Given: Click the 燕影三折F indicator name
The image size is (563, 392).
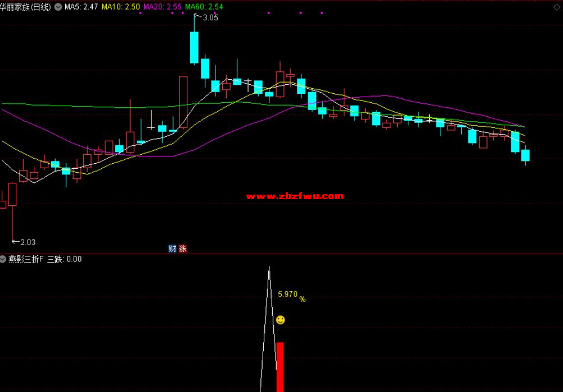Looking at the screenshot, I should (x=26, y=259).
